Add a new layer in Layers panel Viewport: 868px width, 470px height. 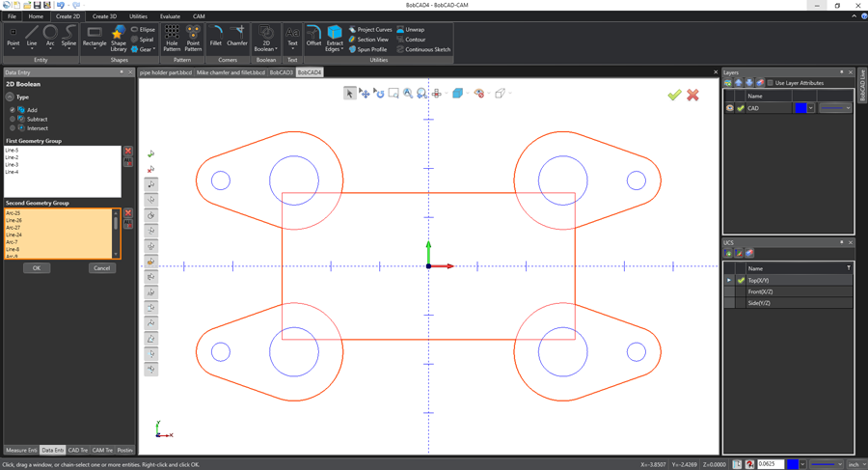728,83
